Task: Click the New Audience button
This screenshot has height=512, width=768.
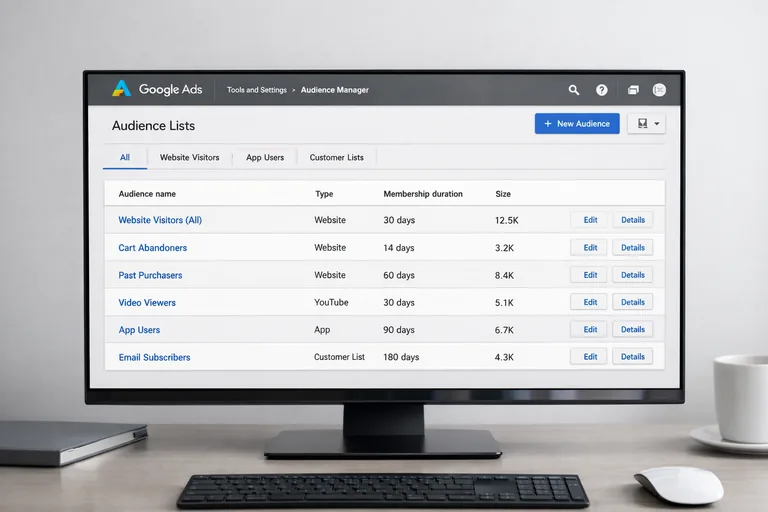Action: (x=577, y=124)
